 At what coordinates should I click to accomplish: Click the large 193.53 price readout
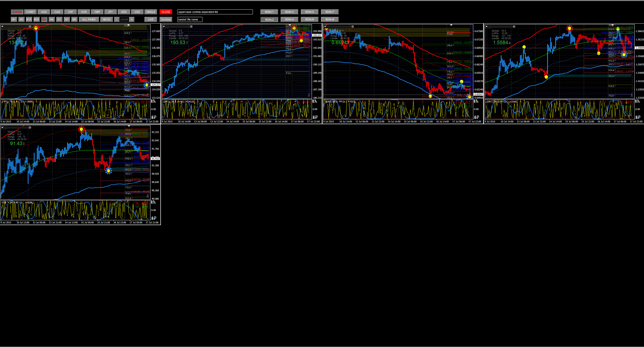[179, 43]
